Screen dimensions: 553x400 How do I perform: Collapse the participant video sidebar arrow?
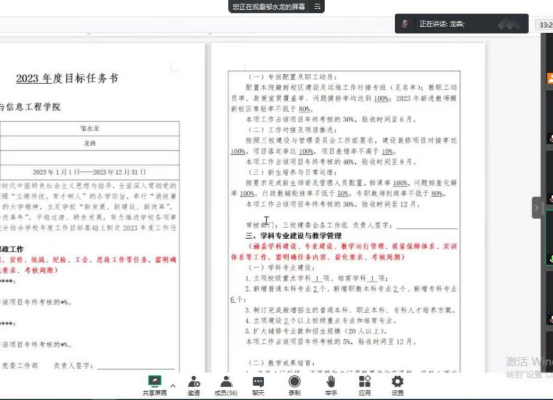[x=536, y=207]
